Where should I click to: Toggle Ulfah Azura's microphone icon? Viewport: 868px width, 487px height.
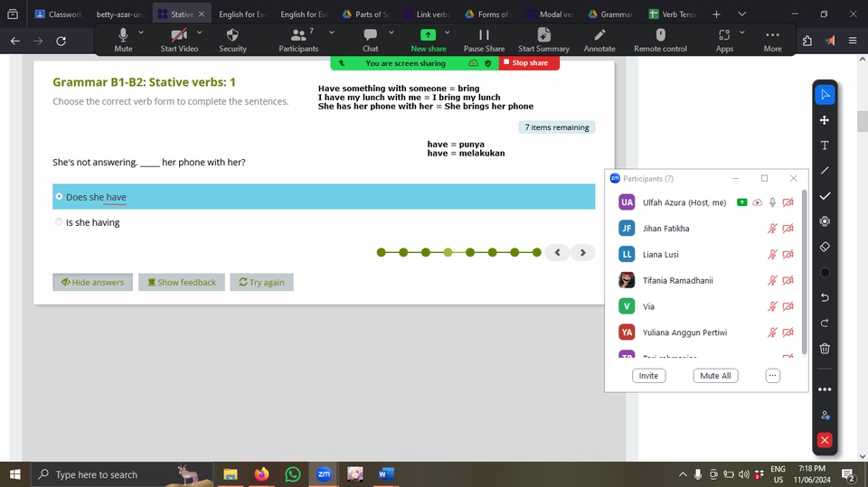[x=772, y=202]
